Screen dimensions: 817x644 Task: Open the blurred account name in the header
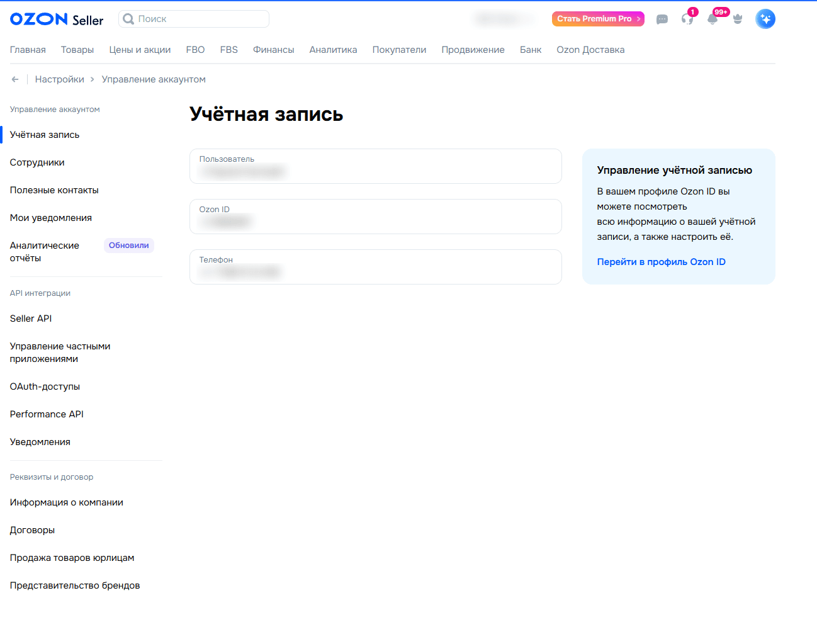click(505, 19)
